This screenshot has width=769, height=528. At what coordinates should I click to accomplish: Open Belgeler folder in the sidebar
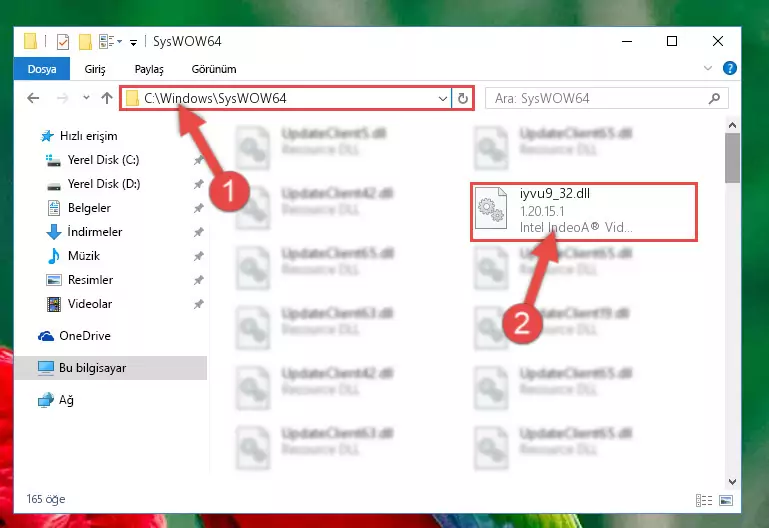(89, 208)
